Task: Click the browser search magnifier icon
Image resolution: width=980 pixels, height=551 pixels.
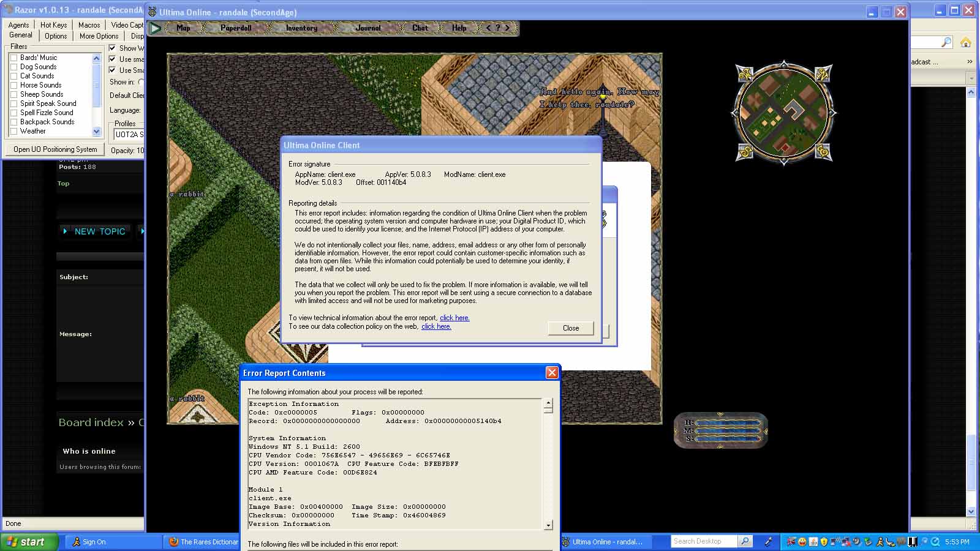Action: tap(946, 42)
